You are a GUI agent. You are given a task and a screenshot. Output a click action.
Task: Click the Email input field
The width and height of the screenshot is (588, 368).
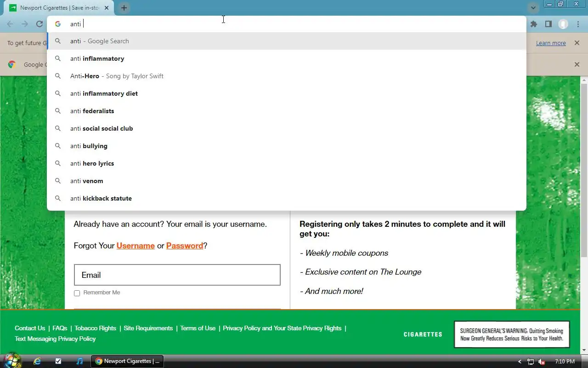click(x=177, y=275)
